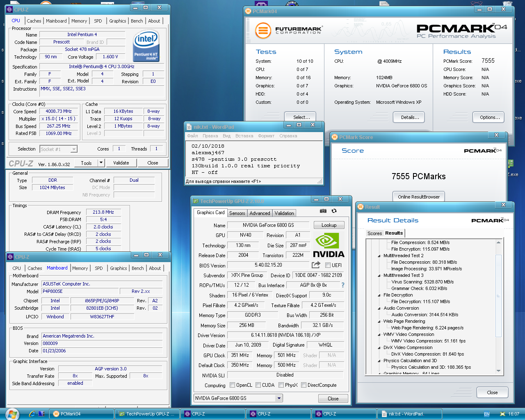Click the Result list scroll up arrow

pos(499,242)
